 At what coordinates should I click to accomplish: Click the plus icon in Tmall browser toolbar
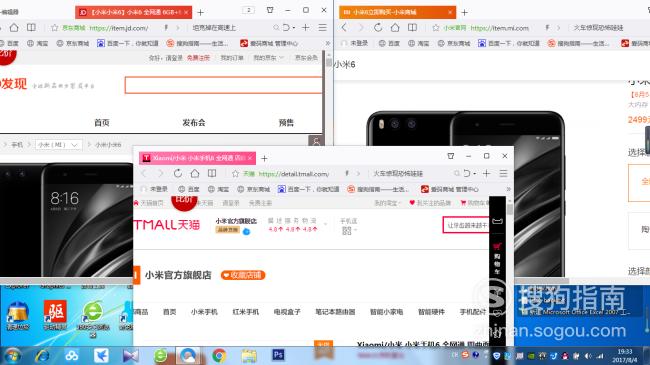pos(487,173)
